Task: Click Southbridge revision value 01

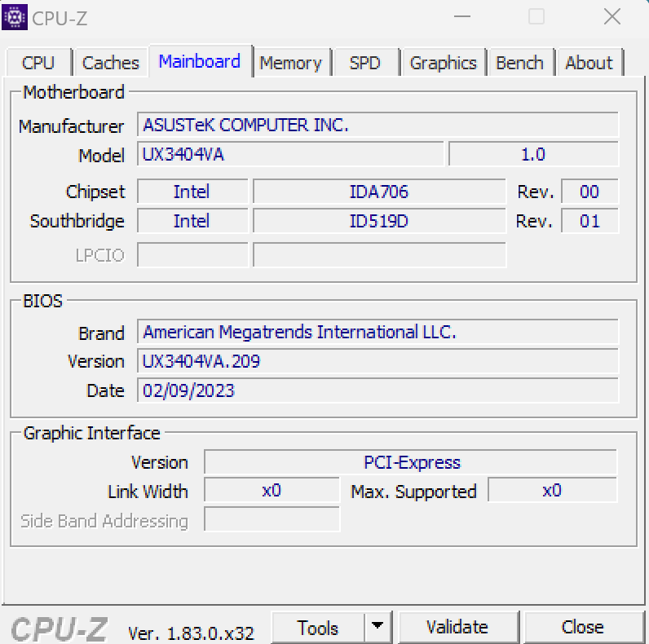Action: [589, 221]
